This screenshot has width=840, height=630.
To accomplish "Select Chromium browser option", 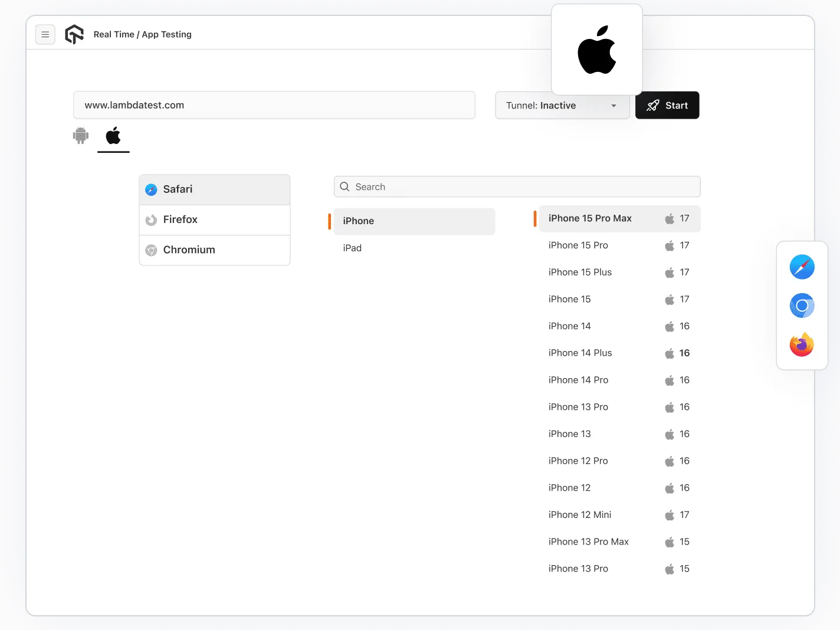I will (x=214, y=250).
